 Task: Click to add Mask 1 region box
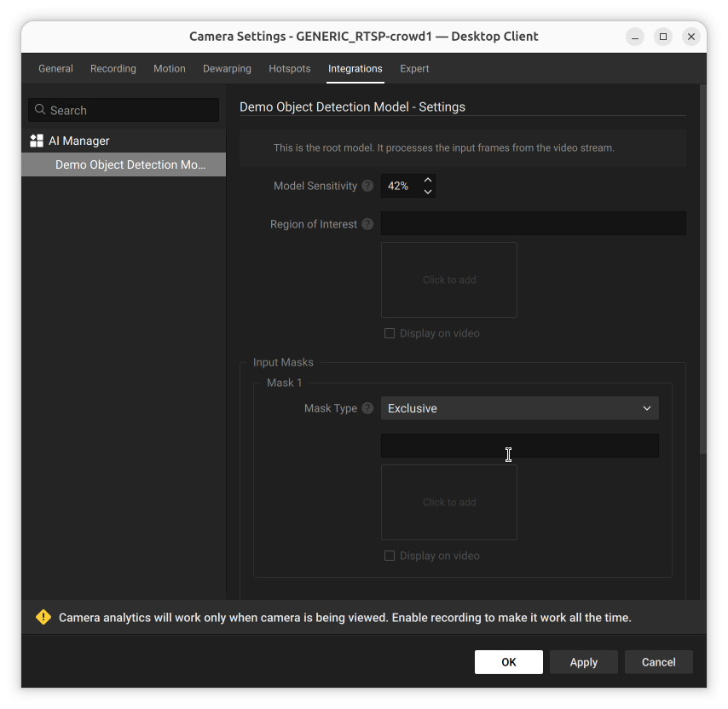tap(449, 502)
